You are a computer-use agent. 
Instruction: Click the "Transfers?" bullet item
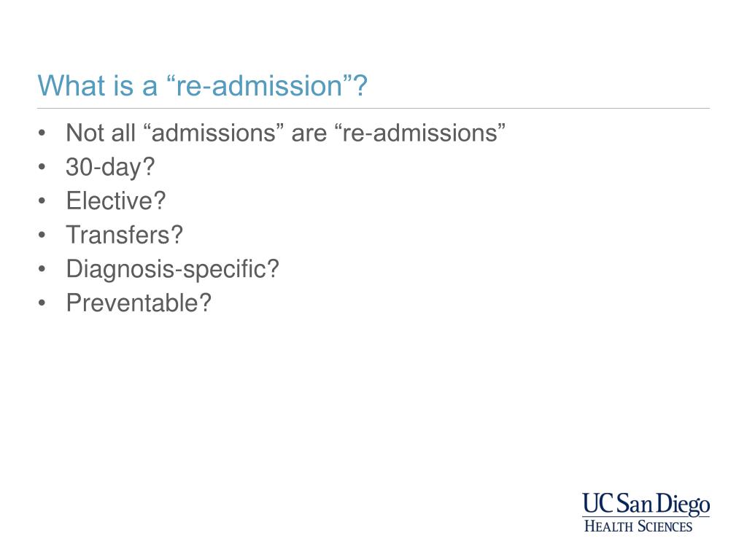point(124,235)
